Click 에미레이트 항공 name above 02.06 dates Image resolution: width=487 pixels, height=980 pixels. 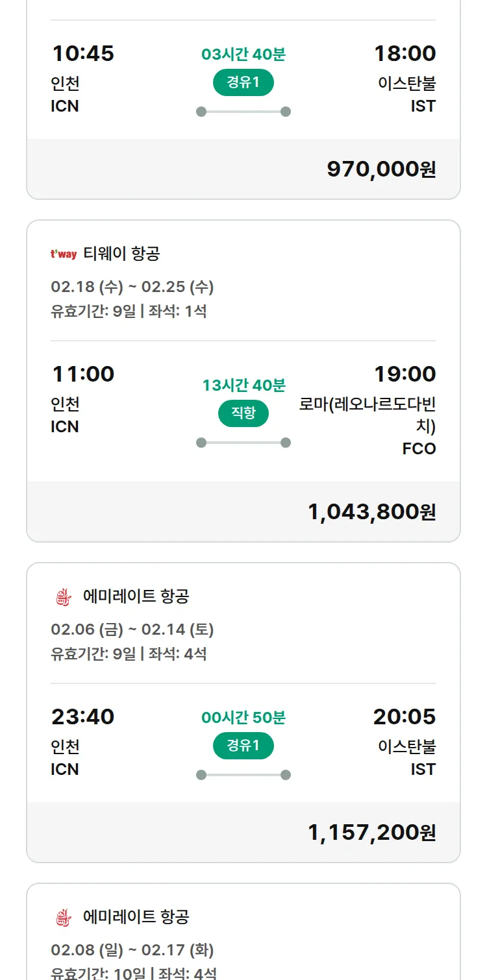click(x=136, y=596)
